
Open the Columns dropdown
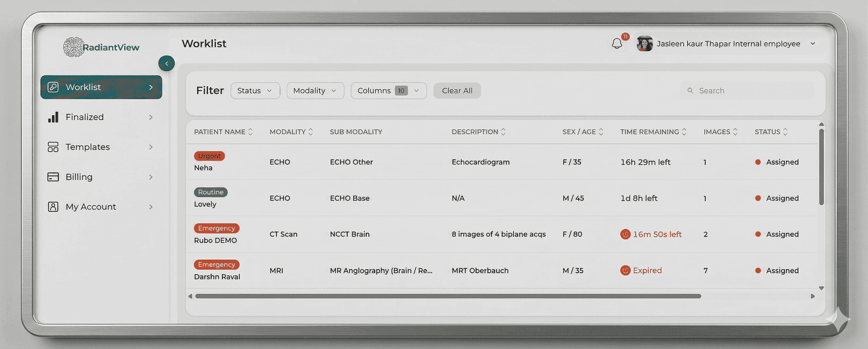[x=389, y=91]
